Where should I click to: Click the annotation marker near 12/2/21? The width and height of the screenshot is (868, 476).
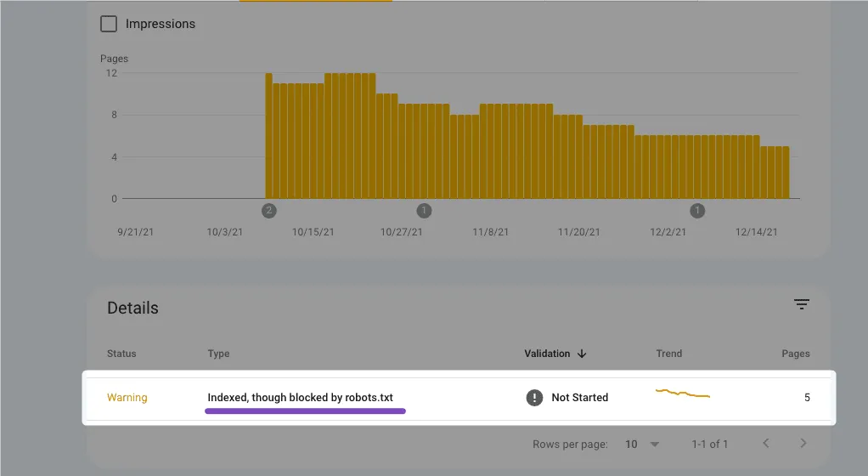[697, 211]
